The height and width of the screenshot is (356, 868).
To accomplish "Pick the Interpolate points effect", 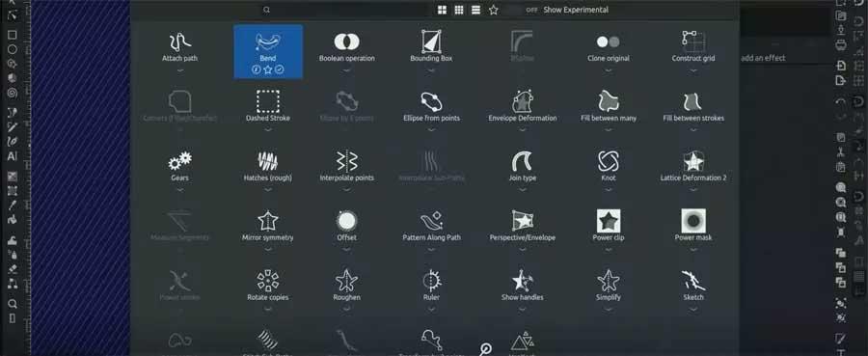I will [346, 167].
